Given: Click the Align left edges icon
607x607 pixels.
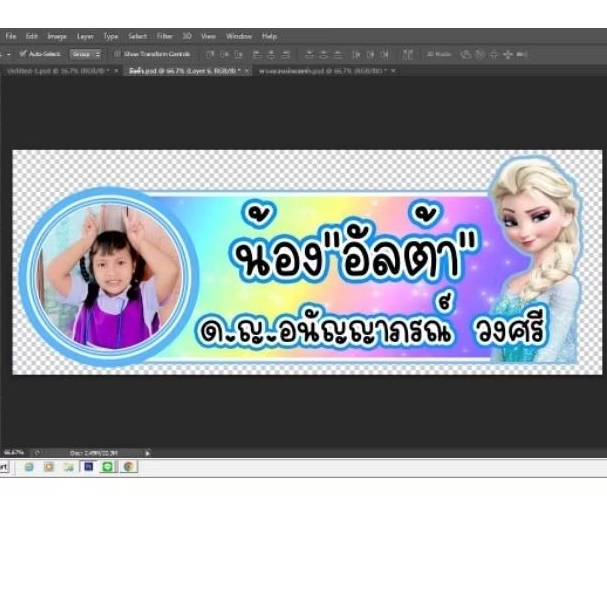Looking at the screenshot, I should click(257, 55).
